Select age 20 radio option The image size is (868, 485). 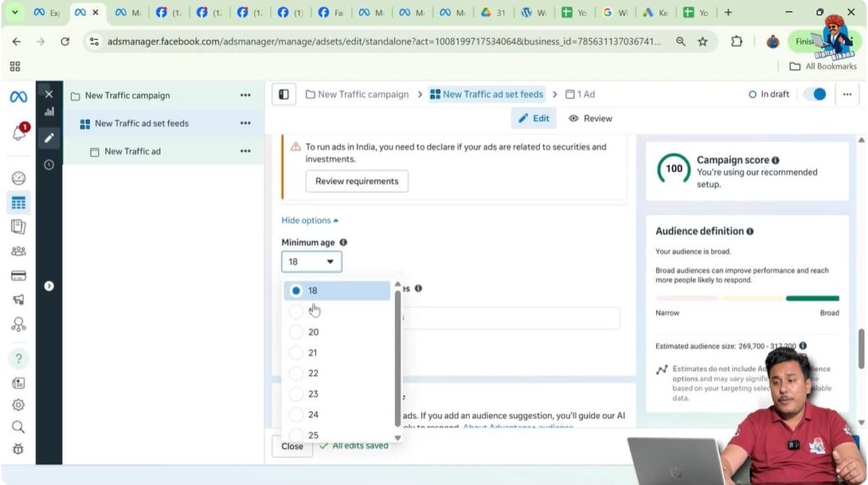click(296, 332)
